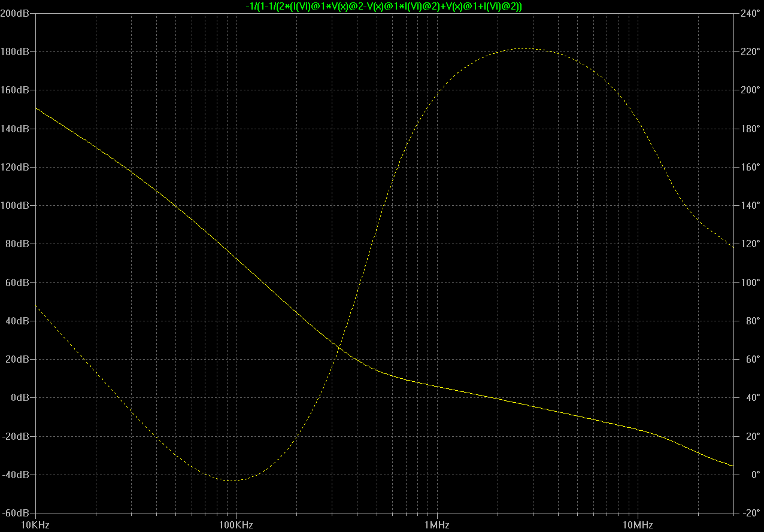
Task: Click the 20dB left axis label
Action: pos(17,359)
